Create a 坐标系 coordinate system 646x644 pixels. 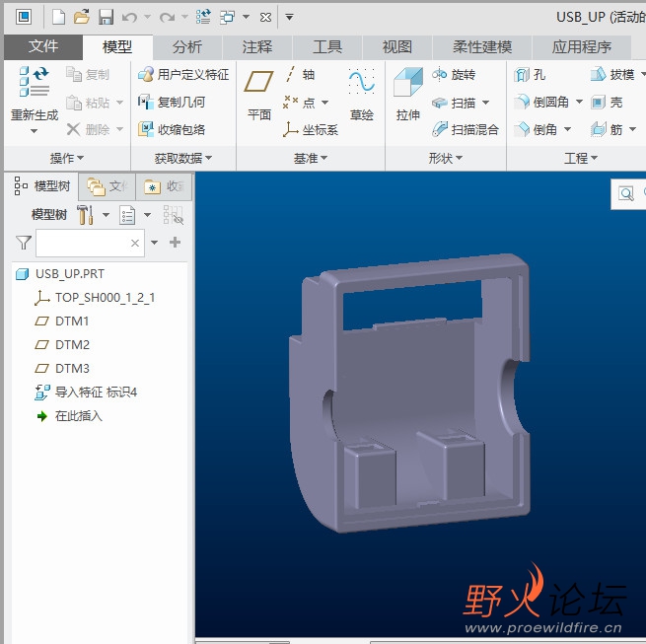click(311, 129)
